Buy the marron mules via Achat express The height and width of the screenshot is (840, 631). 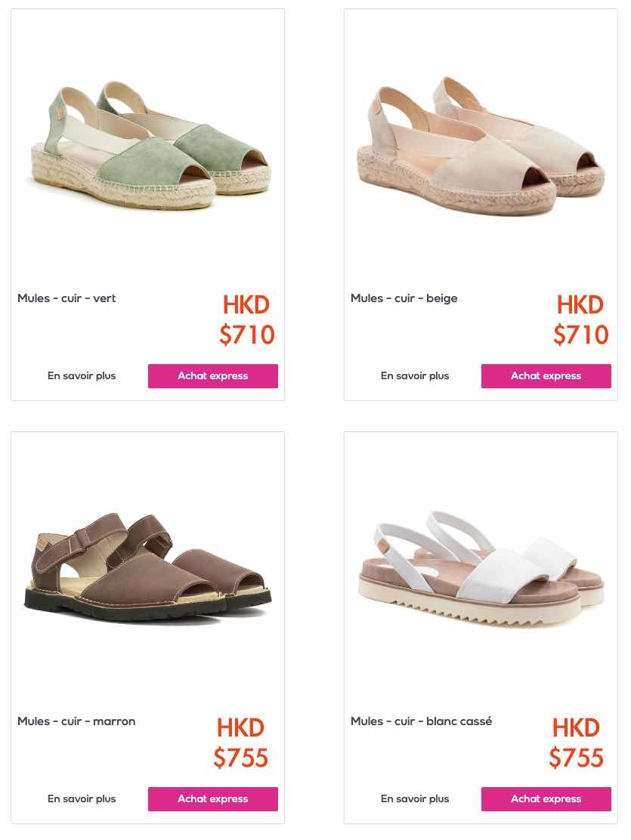(213, 798)
